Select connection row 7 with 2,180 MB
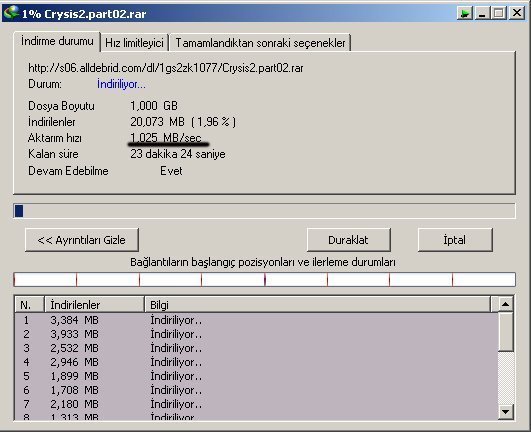The width and height of the screenshot is (531, 432). coord(257,404)
